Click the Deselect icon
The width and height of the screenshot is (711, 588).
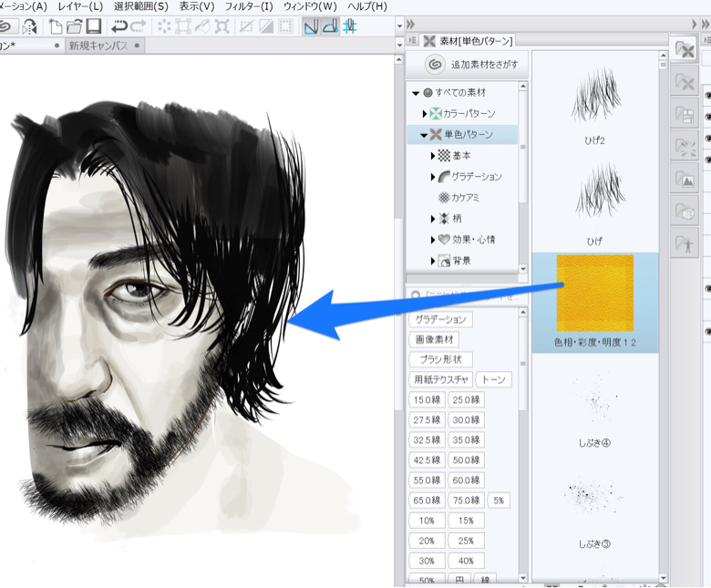click(246, 26)
